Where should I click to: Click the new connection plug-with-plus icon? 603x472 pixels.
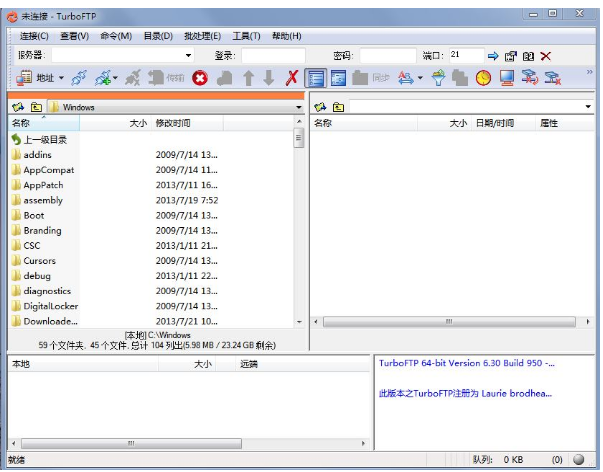[103, 78]
